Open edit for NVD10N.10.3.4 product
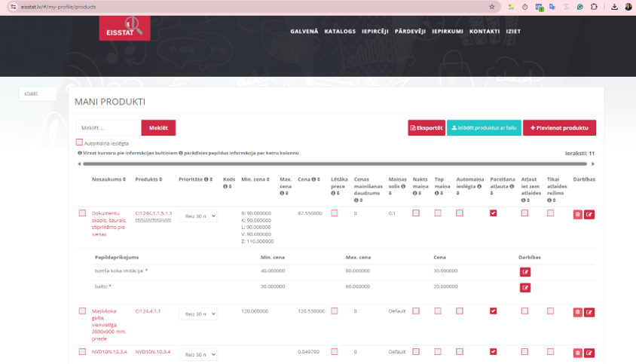 click(x=589, y=353)
